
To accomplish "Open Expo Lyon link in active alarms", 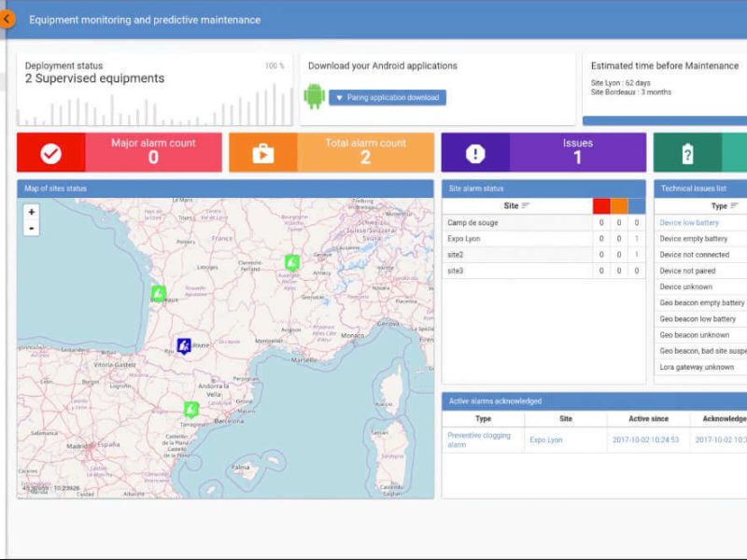I will [546, 440].
